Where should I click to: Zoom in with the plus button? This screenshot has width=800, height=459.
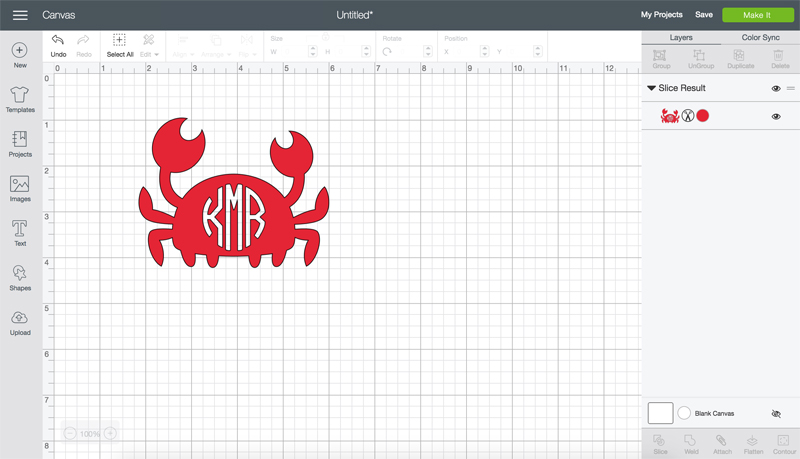(x=110, y=434)
